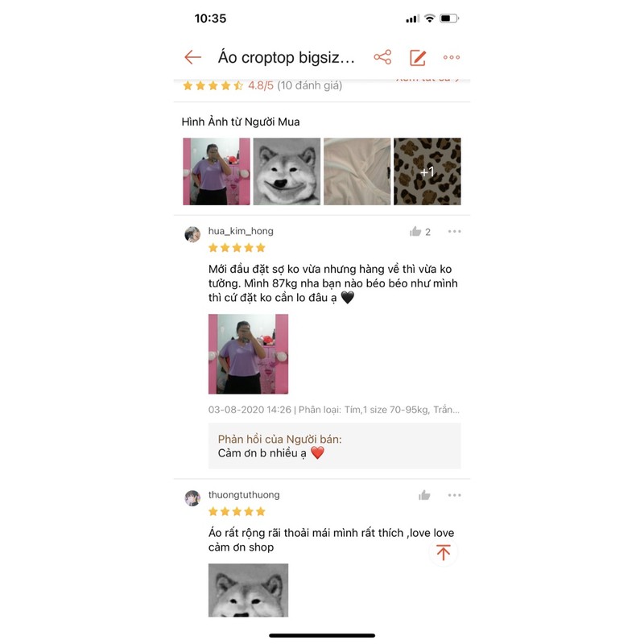The height and width of the screenshot is (644, 644).
Task: View the beige fabric buyer photo
Action: tap(357, 171)
